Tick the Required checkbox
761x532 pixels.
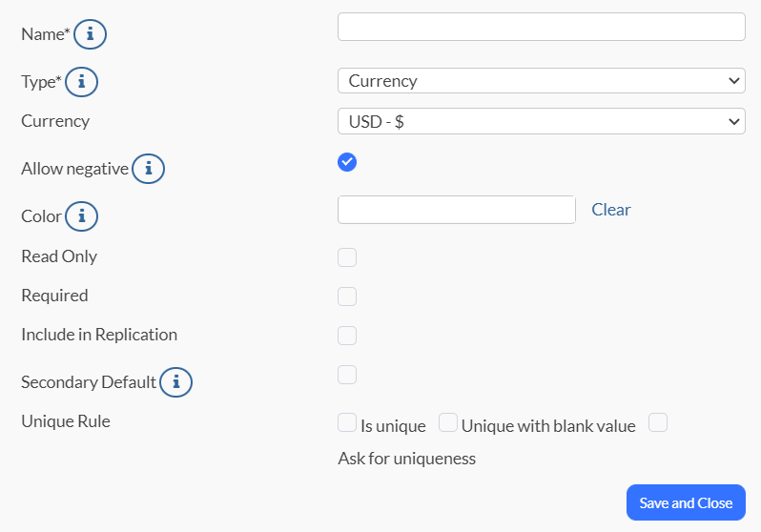click(347, 296)
